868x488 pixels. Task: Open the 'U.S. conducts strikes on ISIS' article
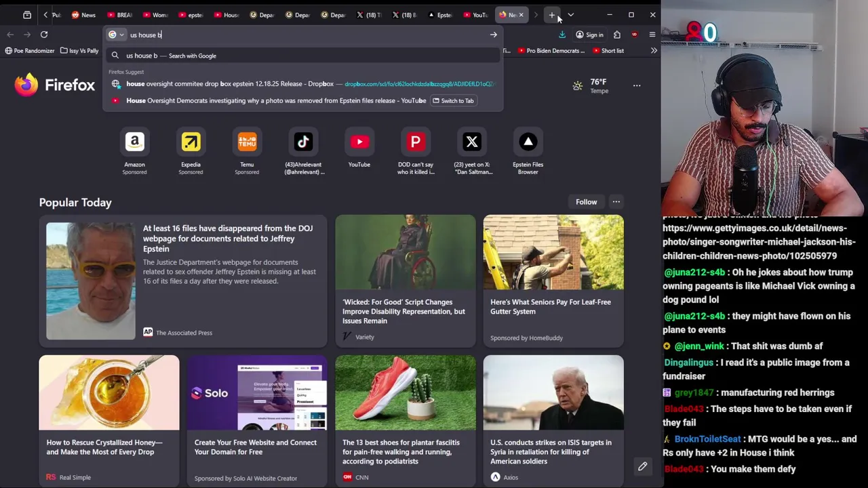click(x=553, y=420)
